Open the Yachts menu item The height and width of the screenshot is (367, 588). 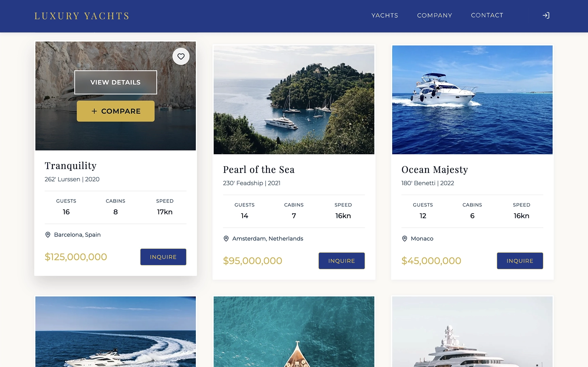pyautogui.click(x=385, y=15)
